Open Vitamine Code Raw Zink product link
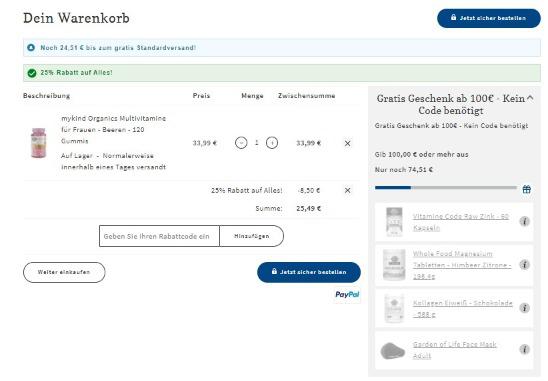The width and height of the screenshot is (548, 381). [x=461, y=222]
